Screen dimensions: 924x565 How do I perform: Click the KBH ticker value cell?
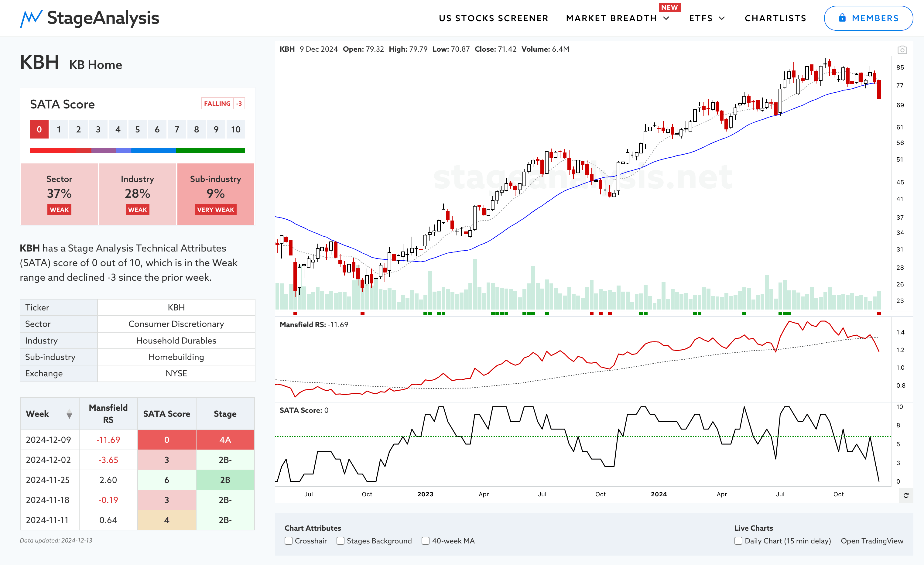pyautogui.click(x=176, y=307)
